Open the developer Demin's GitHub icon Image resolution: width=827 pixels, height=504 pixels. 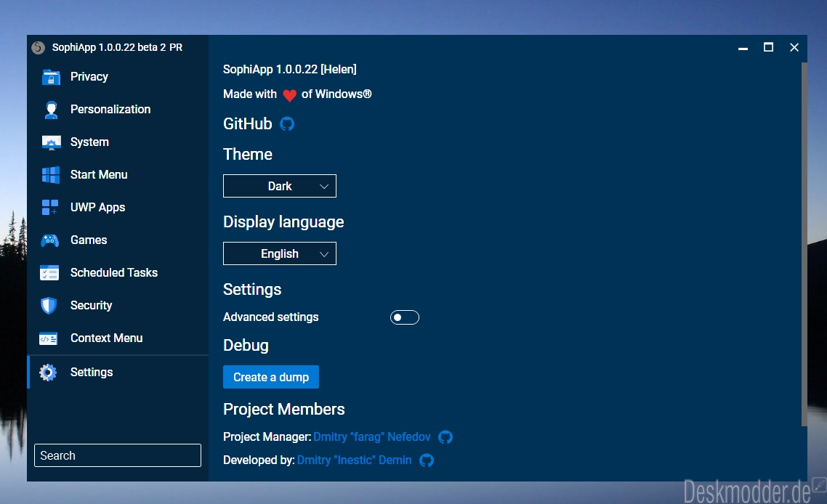[427, 460]
